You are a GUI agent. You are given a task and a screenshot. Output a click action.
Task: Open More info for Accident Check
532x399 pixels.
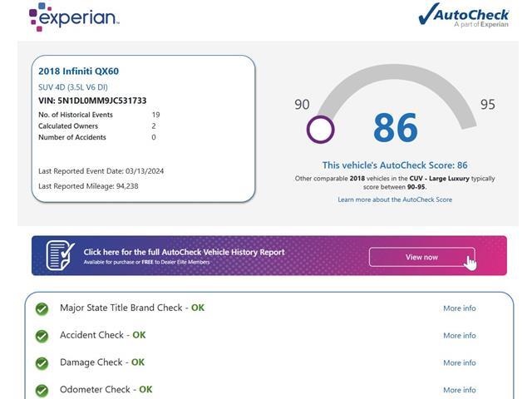[460, 335]
